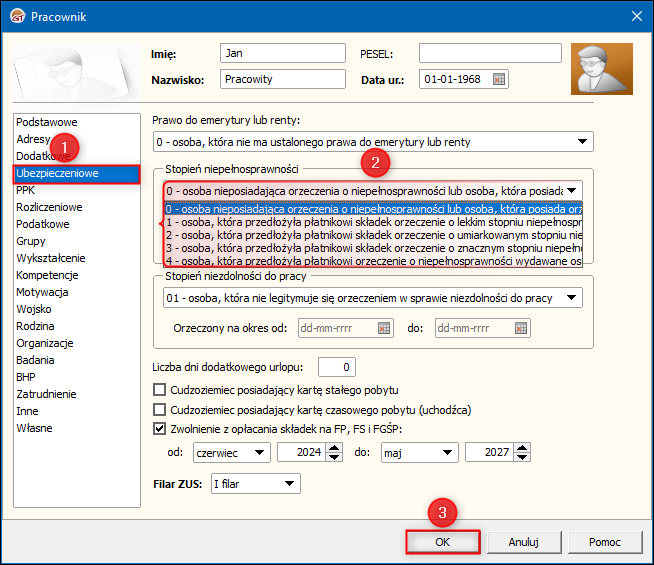Open calendar for Orzeczony na okres od
This screenshot has height=565, width=654.
pos(384,328)
